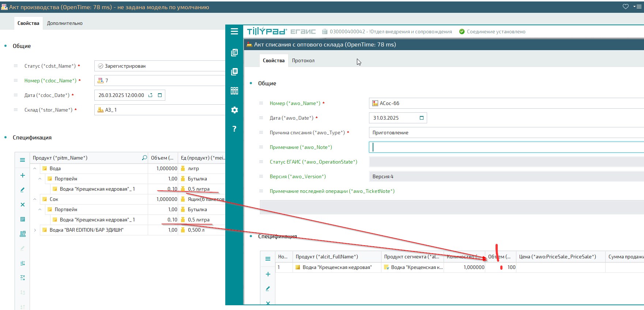This screenshot has height=310, width=644.
Task: Click search magnifier in Продукт column header
Action: point(144,158)
